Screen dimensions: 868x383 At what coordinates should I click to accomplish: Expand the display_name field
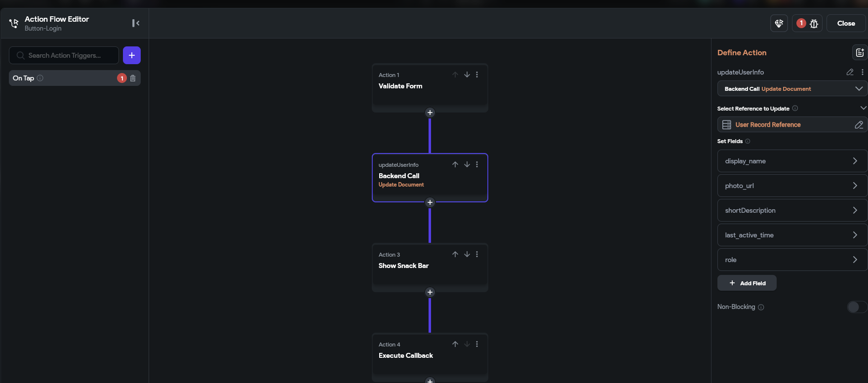792,161
